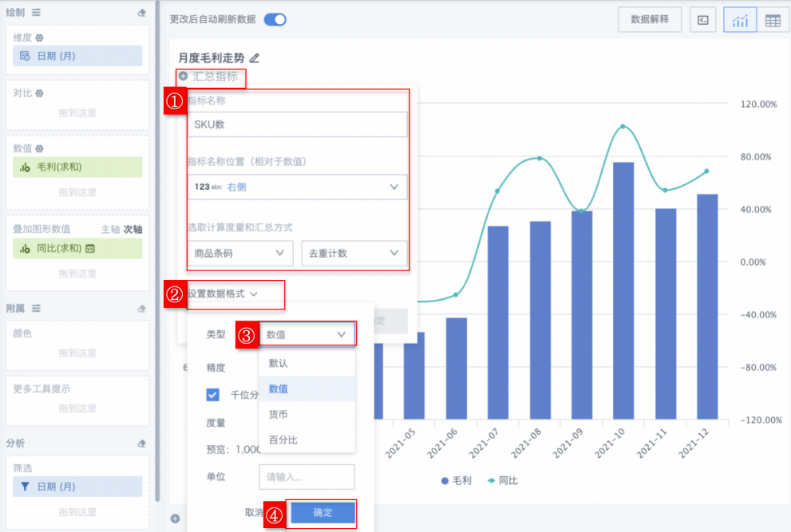Screen dimensions: 791x532
Task: Open the 商品条码 measure dropdown
Action: (x=239, y=254)
